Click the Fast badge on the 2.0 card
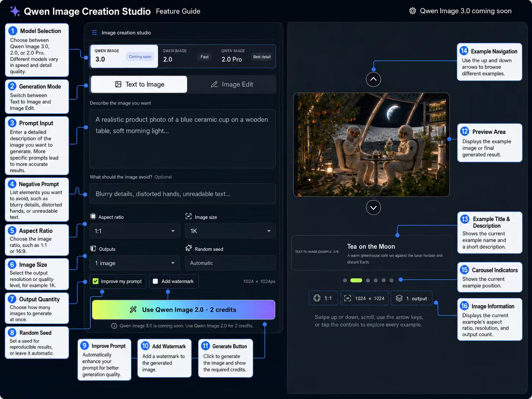 click(x=205, y=57)
